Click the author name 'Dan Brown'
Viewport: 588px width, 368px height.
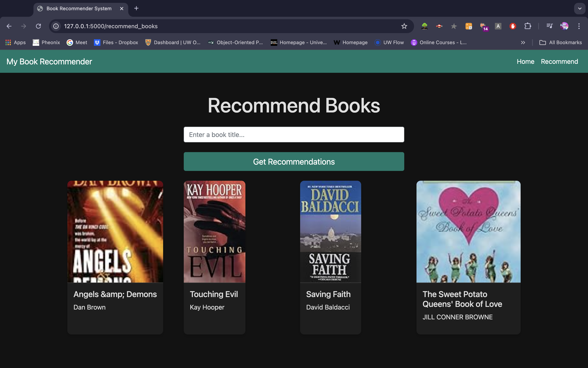click(x=89, y=307)
